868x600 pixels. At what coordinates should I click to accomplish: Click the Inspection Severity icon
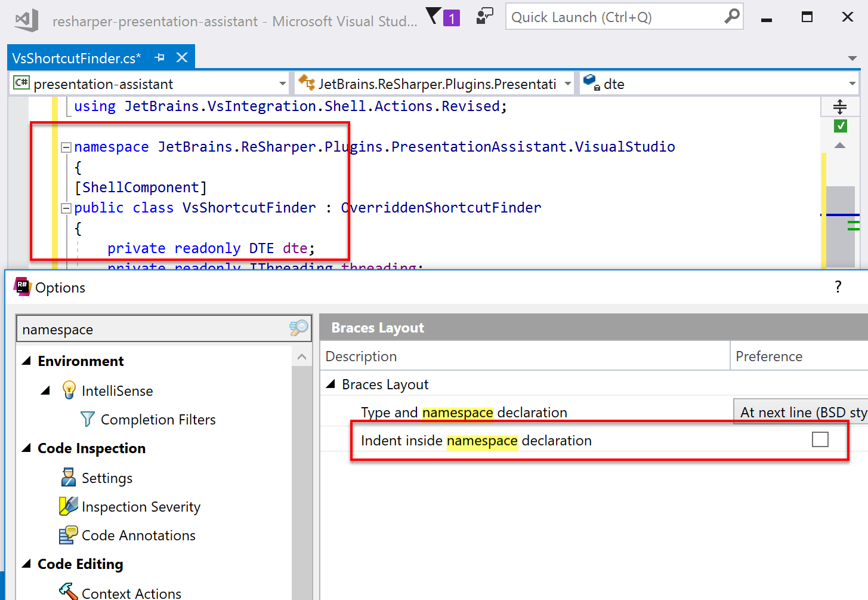pyautogui.click(x=69, y=506)
